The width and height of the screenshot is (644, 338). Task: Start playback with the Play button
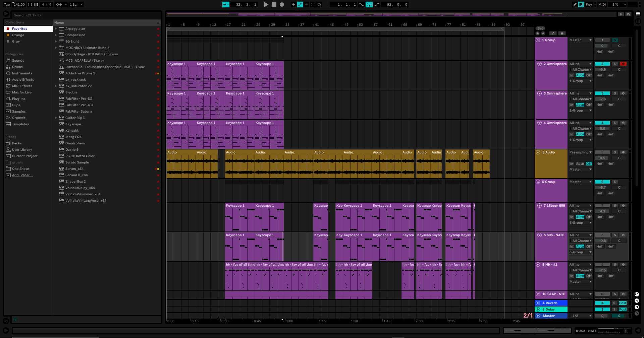[x=266, y=5]
